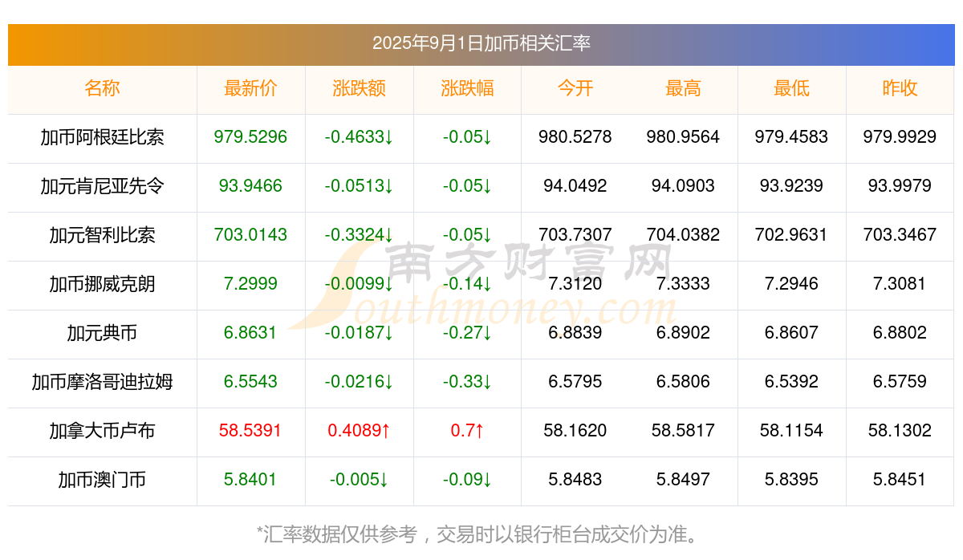
Task: Click highest price 6.5806
Action: tap(683, 382)
